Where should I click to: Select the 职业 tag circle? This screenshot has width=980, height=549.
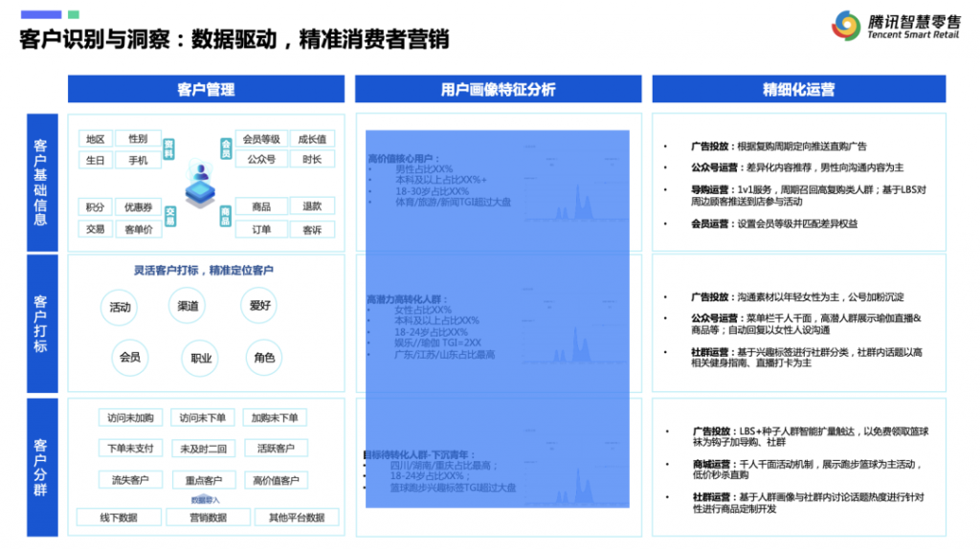(201, 358)
